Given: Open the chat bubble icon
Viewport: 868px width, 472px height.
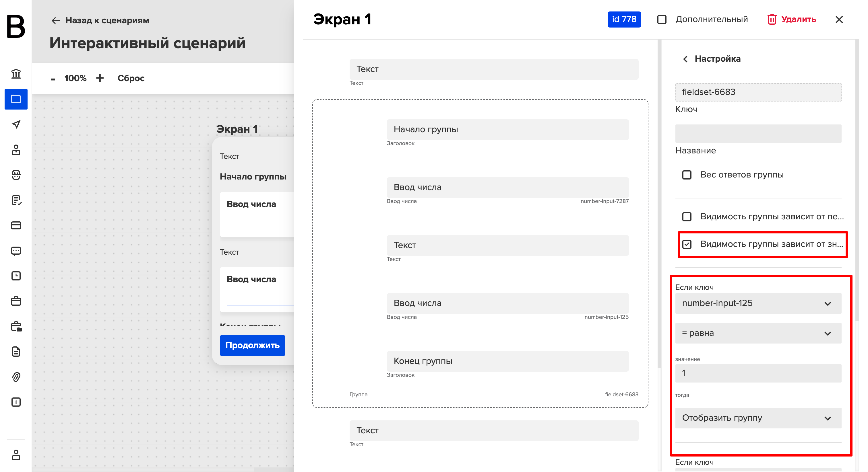Looking at the screenshot, I should pyautogui.click(x=16, y=251).
